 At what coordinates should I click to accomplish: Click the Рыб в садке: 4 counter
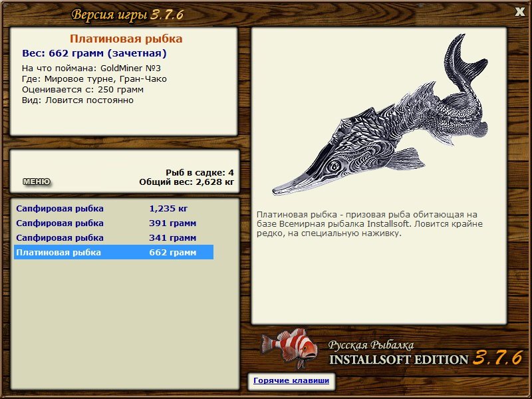pyautogui.click(x=200, y=173)
